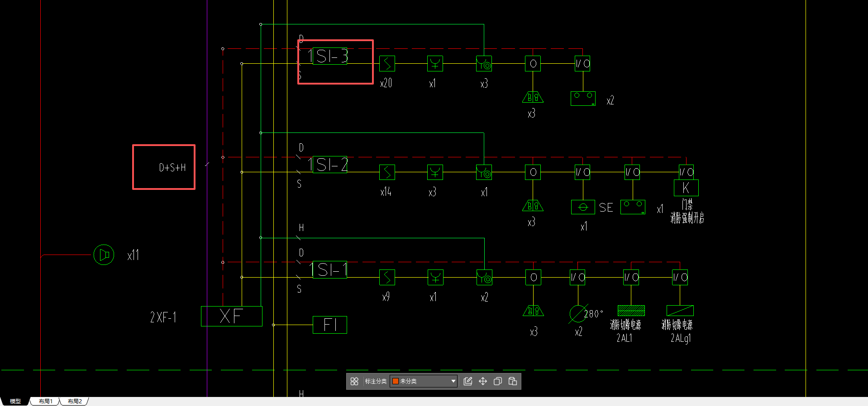Select the sounder strobe symbol in 1SI-1 row
The width and height of the screenshot is (868, 406).
[534, 311]
